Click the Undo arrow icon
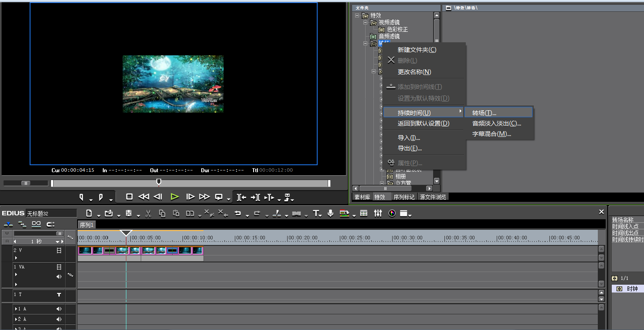Viewport: 644px width, 330px height. pyautogui.click(x=238, y=213)
